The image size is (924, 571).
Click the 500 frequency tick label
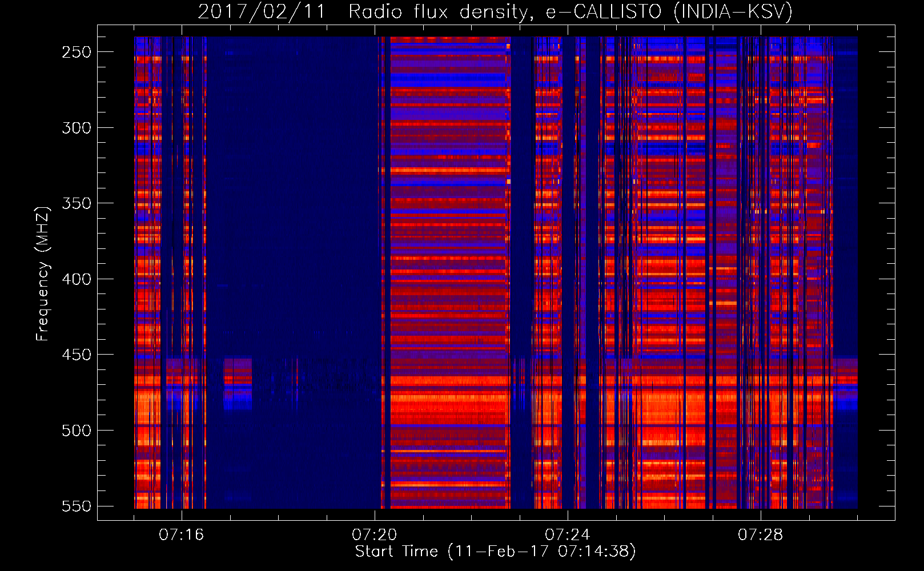[77, 431]
